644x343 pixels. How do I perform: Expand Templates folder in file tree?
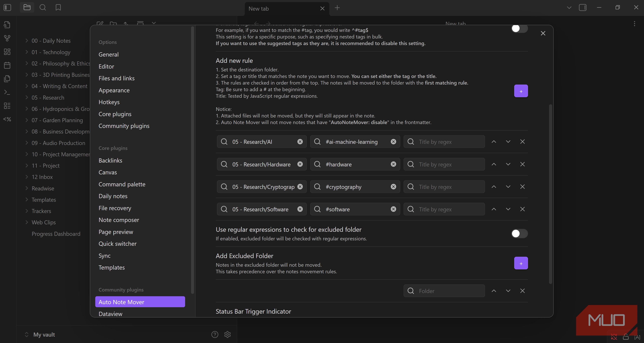pyautogui.click(x=26, y=200)
